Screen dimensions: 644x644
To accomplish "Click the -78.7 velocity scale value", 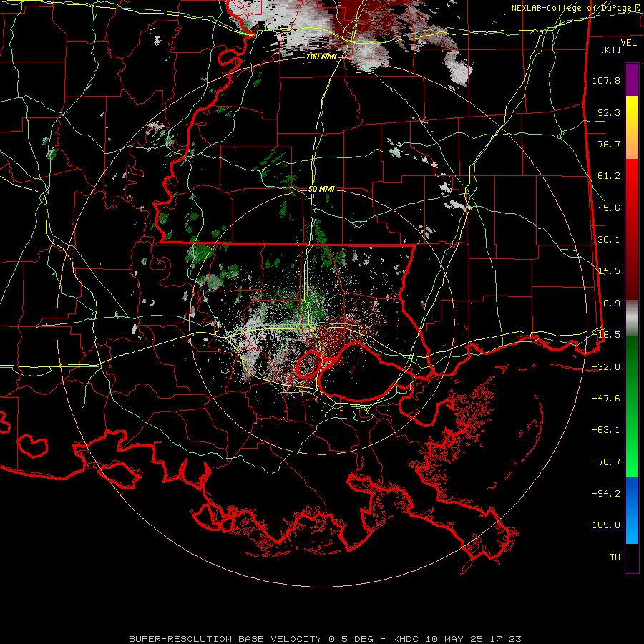I will pos(606,462).
